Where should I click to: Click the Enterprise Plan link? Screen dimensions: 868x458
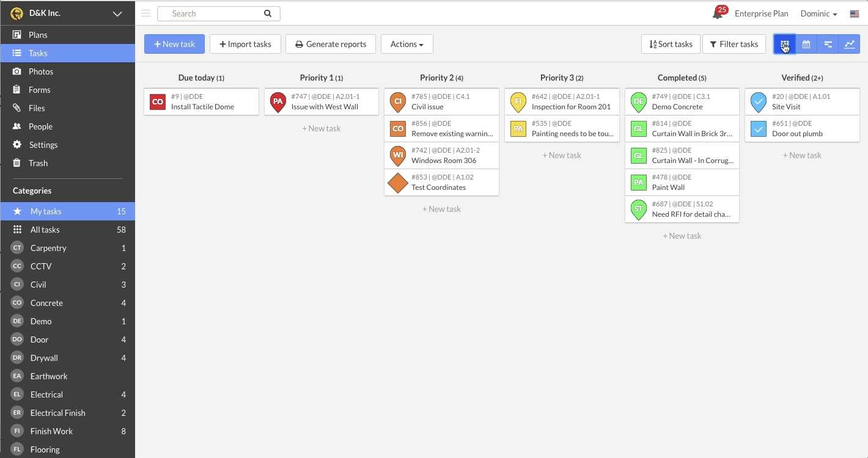point(761,13)
